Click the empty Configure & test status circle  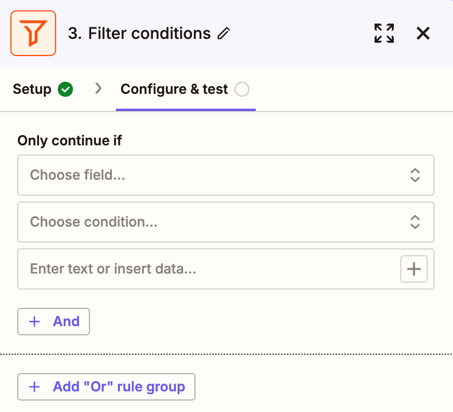pos(242,89)
